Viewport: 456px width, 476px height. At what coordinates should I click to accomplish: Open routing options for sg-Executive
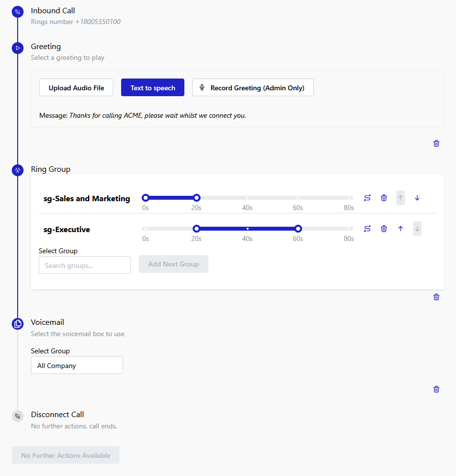367,229
